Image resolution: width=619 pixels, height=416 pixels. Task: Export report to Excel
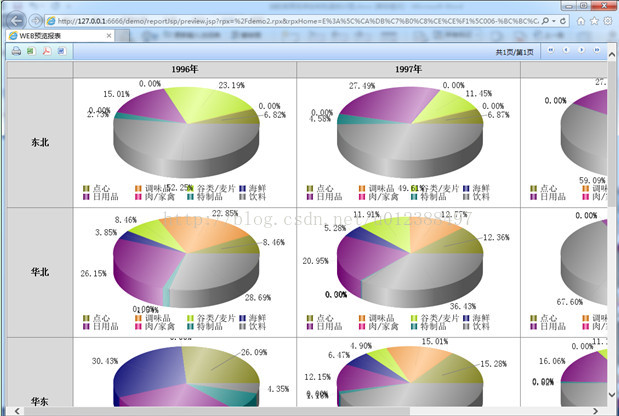(x=31, y=51)
